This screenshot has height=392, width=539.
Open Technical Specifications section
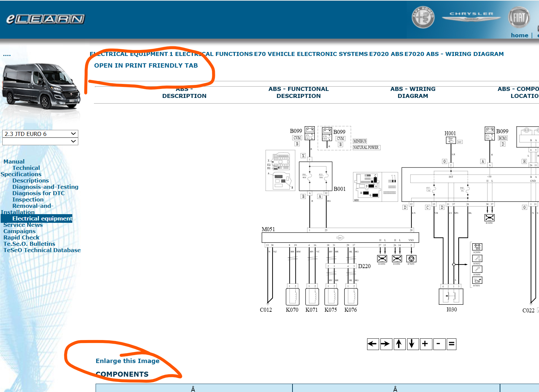21,171
